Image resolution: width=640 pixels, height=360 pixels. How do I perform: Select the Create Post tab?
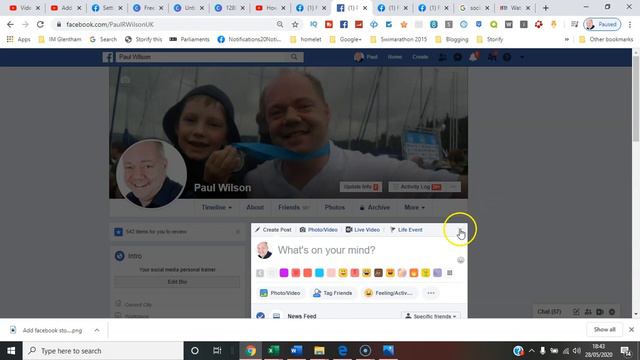[x=273, y=230]
